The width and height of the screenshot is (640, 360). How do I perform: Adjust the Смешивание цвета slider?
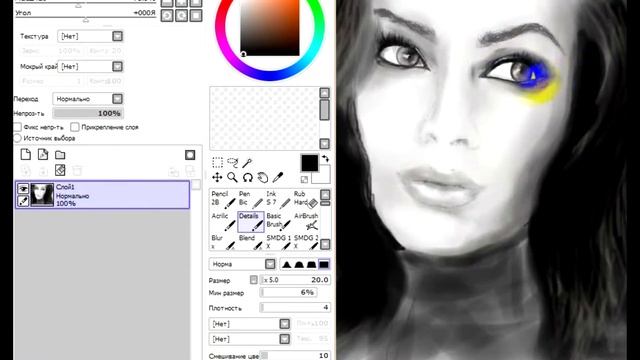pyautogui.click(x=295, y=356)
